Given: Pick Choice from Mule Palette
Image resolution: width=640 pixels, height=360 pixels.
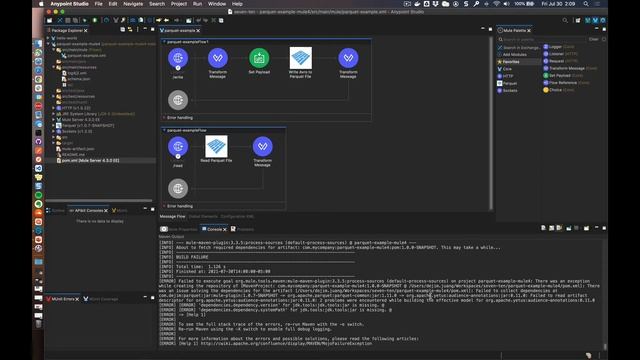Looking at the screenshot, I should 558,90.
